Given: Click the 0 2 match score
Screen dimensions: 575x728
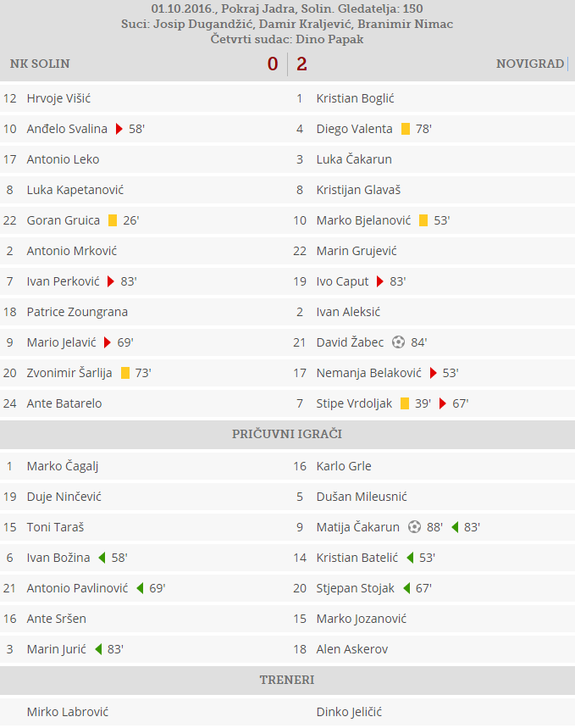Looking at the screenshot, I should (287, 64).
